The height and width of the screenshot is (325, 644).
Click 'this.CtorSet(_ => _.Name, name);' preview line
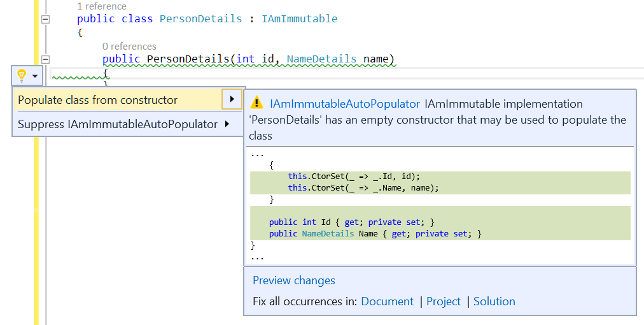pyautogui.click(x=363, y=188)
